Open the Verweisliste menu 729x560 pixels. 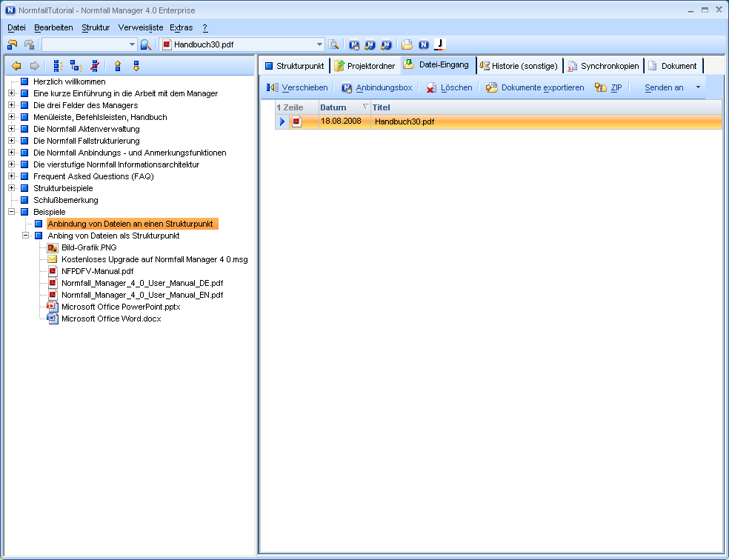(141, 27)
